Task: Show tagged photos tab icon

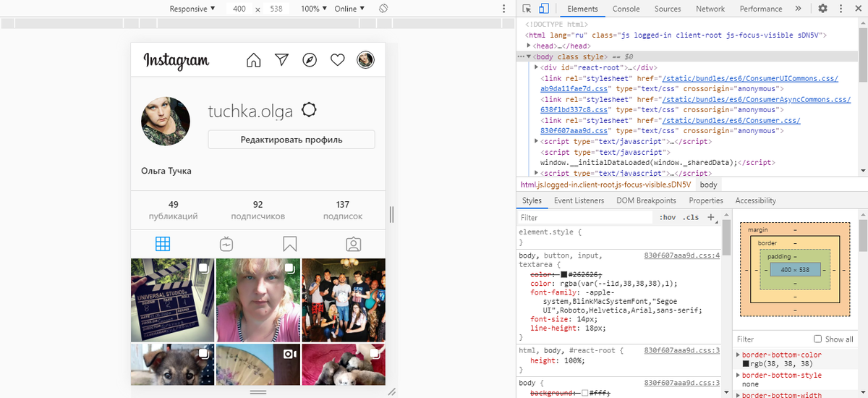Action: coord(353,244)
